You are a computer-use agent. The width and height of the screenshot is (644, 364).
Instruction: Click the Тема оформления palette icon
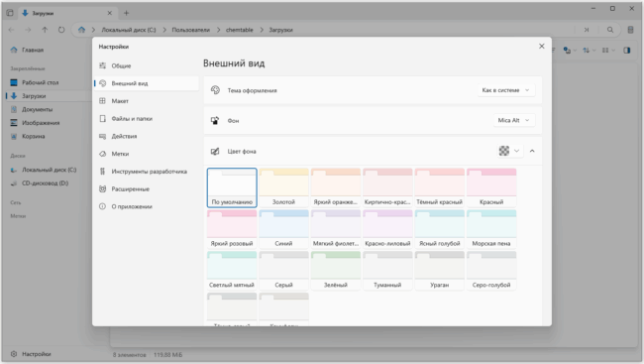[x=215, y=90]
